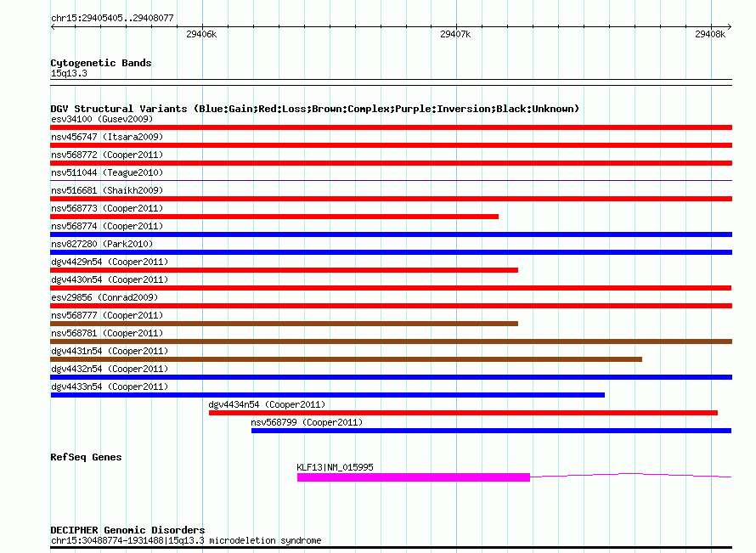
Task: Select the dgv4434n54 (Cooper2011) label
Action: click(267, 404)
